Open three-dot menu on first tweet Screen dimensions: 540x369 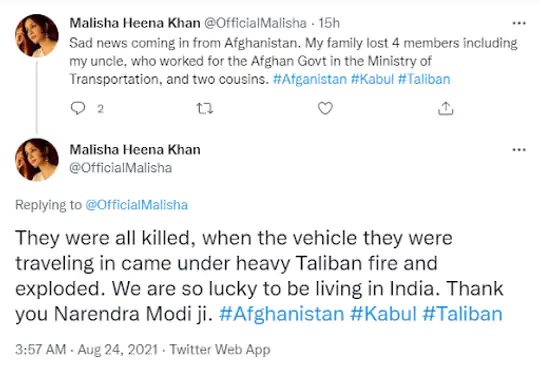pyautogui.click(x=519, y=23)
